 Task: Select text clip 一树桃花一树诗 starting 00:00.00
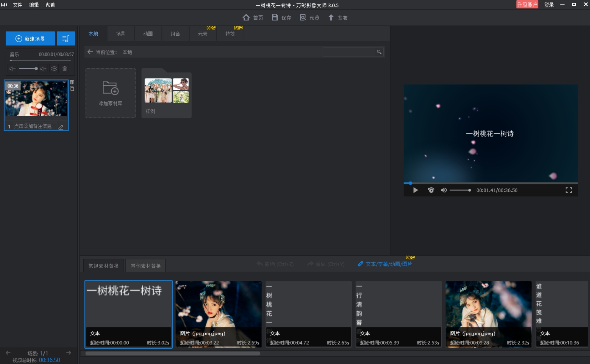tap(129, 314)
